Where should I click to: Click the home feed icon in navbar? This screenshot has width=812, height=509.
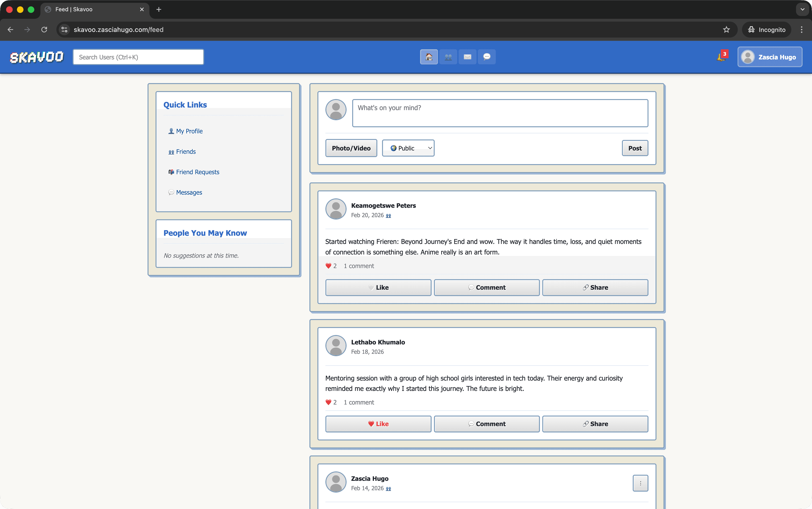(429, 57)
